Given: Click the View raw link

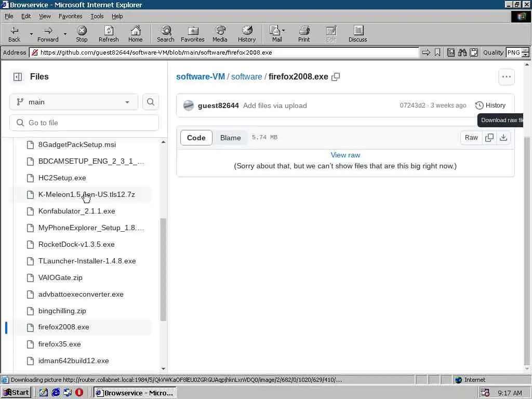Looking at the screenshot, I should point(345,155).
